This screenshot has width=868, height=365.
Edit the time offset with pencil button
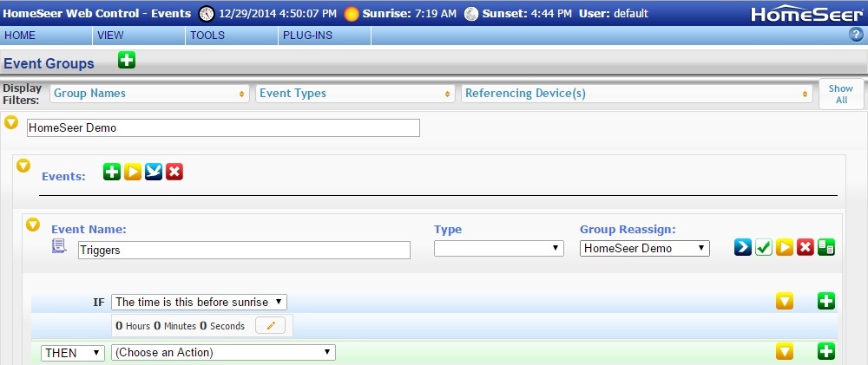(x=271, y=325)
